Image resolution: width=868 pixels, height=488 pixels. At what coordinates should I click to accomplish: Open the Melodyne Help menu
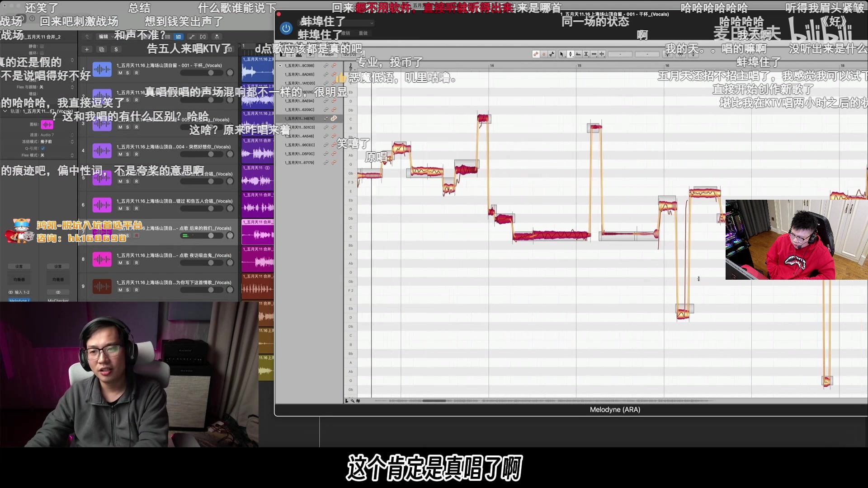click(x=346, y=43)
